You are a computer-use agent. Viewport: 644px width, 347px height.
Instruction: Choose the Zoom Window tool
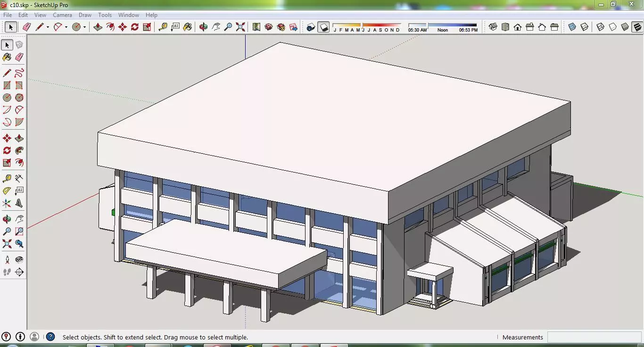(x=19, y=231)
